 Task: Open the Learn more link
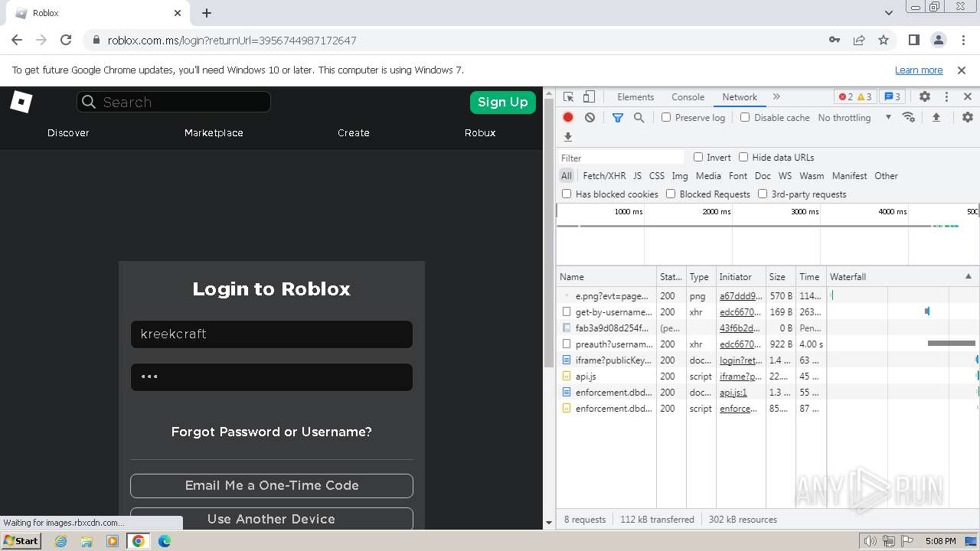coord(919,70)
